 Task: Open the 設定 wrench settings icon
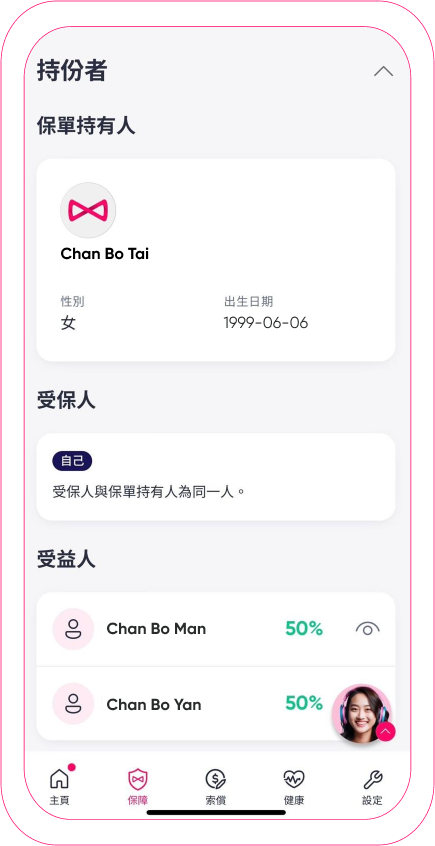click(x=372, y=779)
